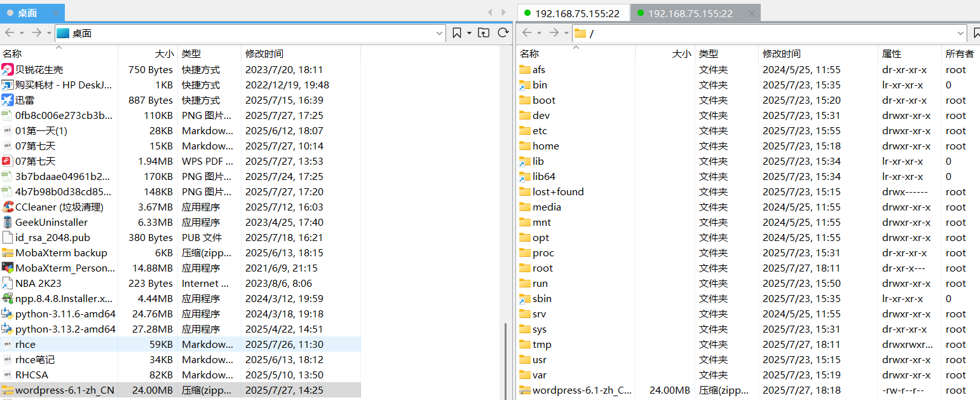The height and width of the screenshot is (400, 980).
Task: Select the remote proc folder name
Action: click(x=543, y=252)
